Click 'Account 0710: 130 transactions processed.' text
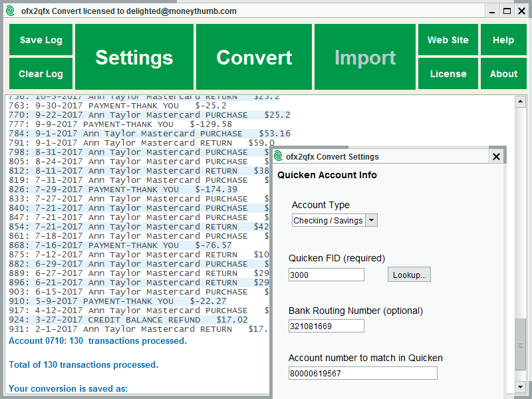Viewport: 532px width, 399px height. [x=98, y=340]
